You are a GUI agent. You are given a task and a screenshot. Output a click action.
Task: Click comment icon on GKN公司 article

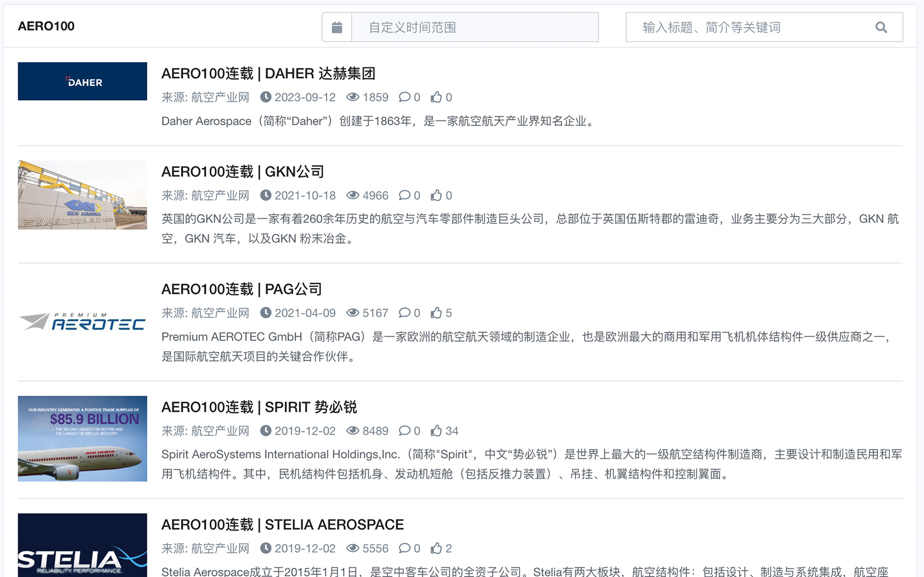click(404, 195)
